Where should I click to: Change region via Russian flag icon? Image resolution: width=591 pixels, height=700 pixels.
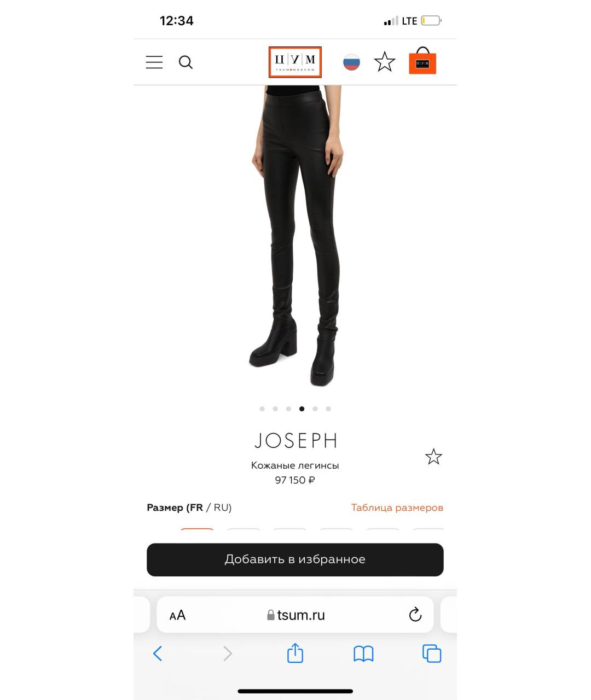coord(351,62)
